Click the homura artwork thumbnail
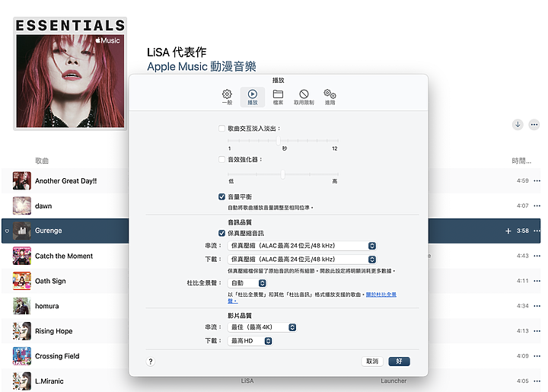Image resolution: width=548 pixels, height=392 pixels. click(21, 306)
